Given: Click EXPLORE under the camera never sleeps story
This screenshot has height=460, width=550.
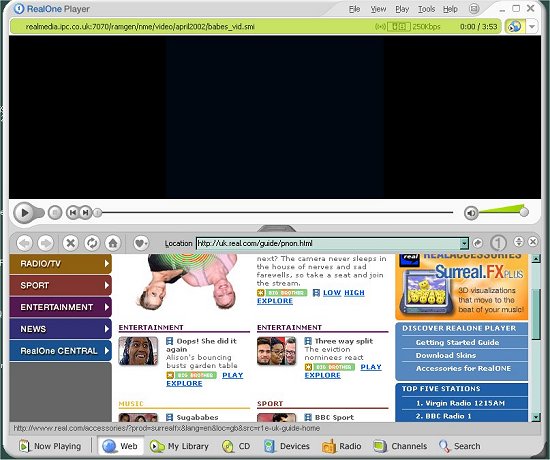Looking at the screenshot, I should tap(275, 301).
